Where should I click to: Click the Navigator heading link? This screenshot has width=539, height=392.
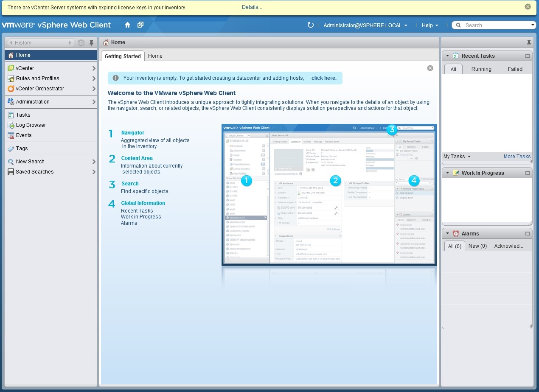click(x=133, y=133)
